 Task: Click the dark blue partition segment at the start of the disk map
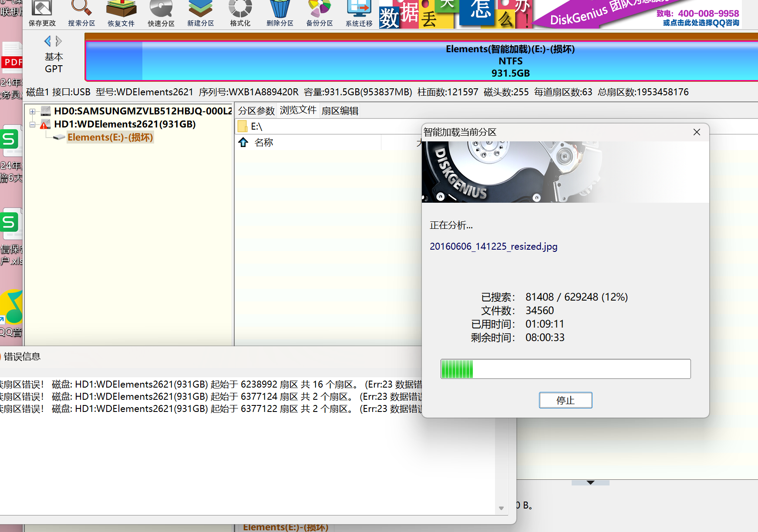pyautogui.click(x=115, y=61)
